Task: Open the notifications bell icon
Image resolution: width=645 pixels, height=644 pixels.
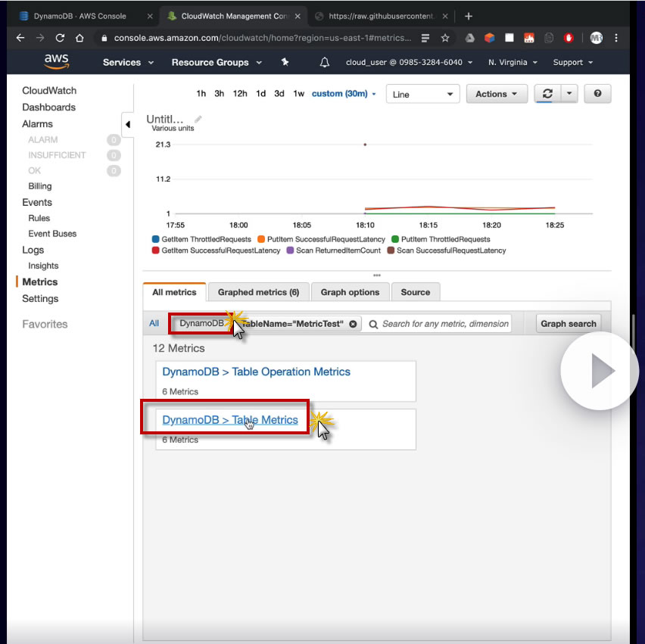Action: (325, 62)
